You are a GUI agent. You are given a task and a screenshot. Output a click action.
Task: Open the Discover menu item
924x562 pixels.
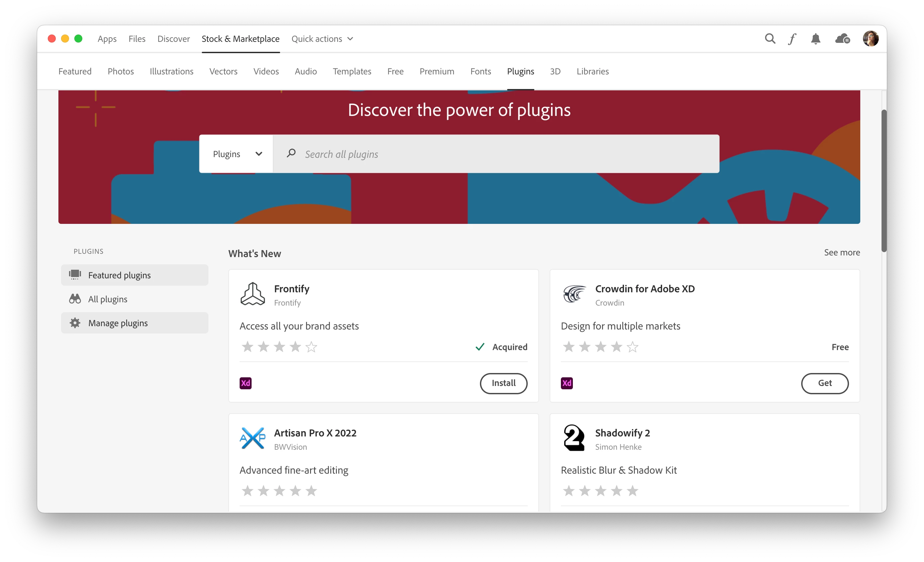coord(173,39)
